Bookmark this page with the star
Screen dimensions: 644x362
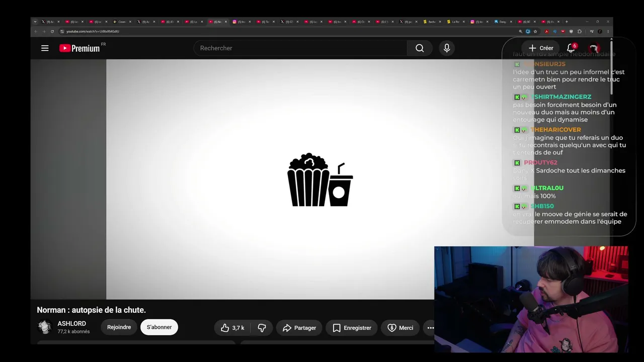(x=535, y=31)
